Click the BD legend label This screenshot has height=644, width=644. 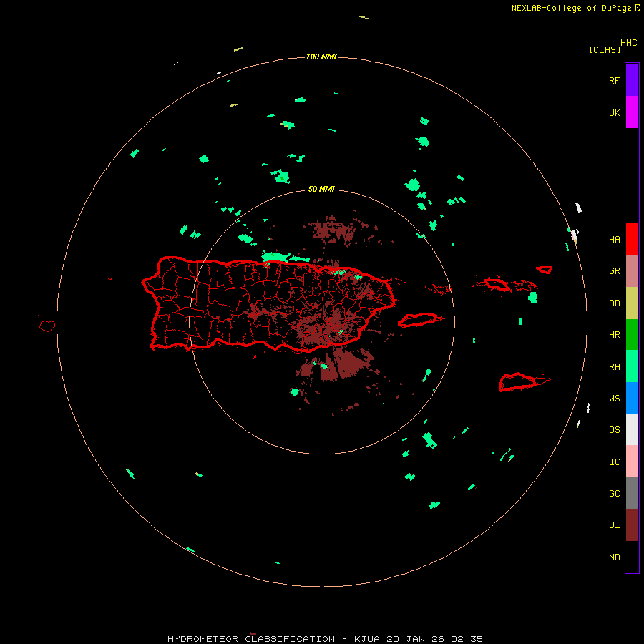coord(614,303)
